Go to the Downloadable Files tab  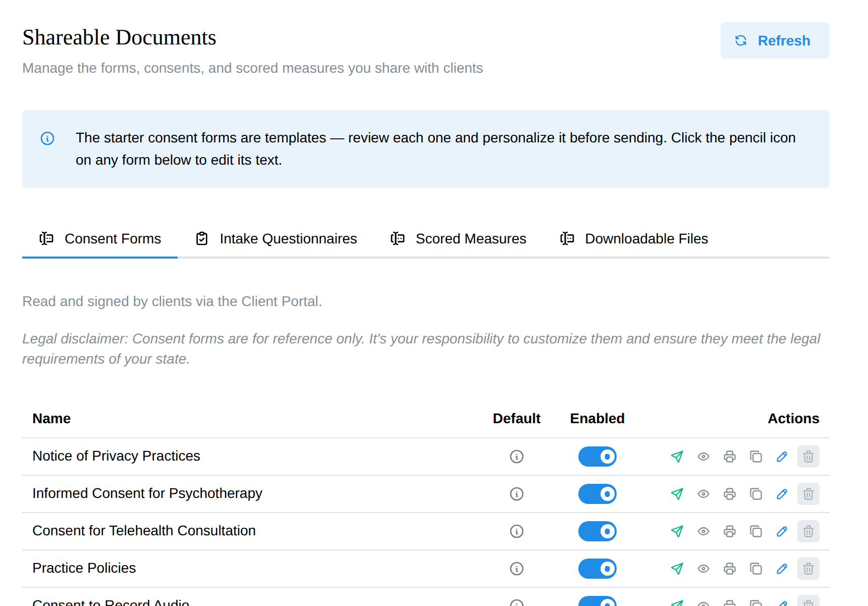click(634, 239)
